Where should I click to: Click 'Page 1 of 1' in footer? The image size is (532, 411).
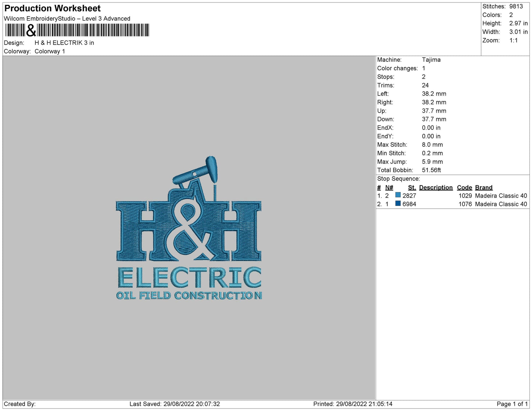pos(512,404)
